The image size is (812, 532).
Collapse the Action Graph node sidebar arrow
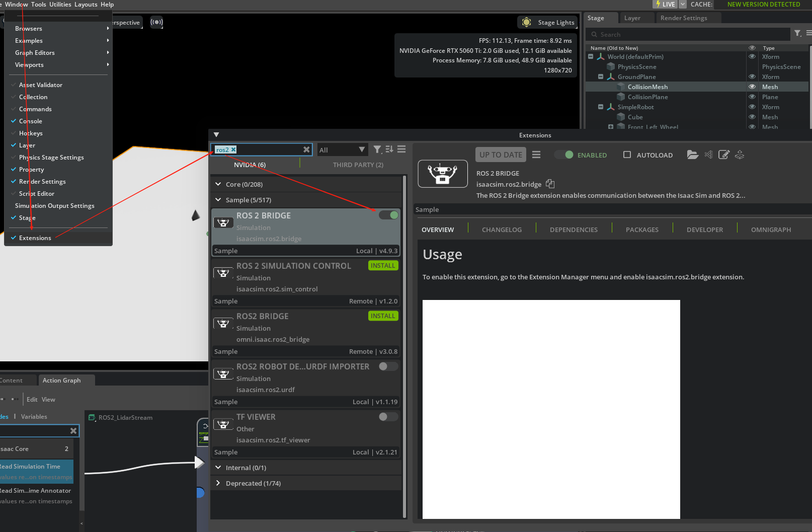(x=82, y=524)
